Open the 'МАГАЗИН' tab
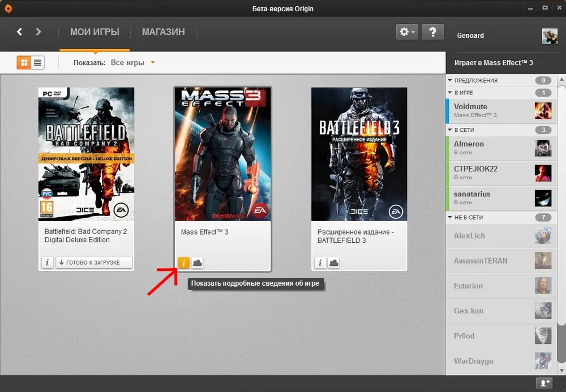The width and height of the screenshot is (566, 392). (x=163, y=32)
